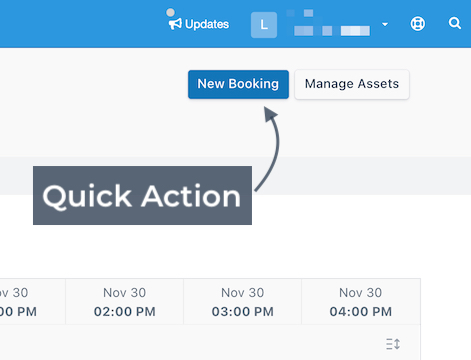Click the Manage Assets button
The width and height of the screenshot is (471, 360).
pyautogui.click(x=352, y=84)
